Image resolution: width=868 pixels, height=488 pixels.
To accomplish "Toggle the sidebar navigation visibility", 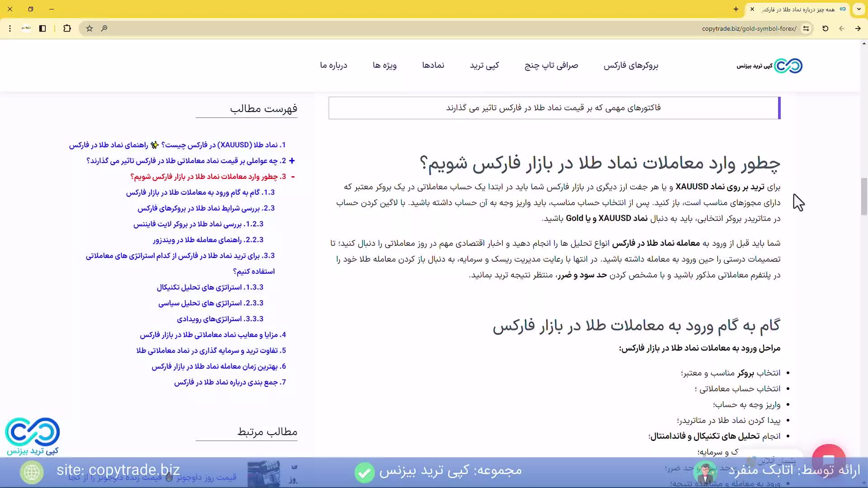I will 43,28.
